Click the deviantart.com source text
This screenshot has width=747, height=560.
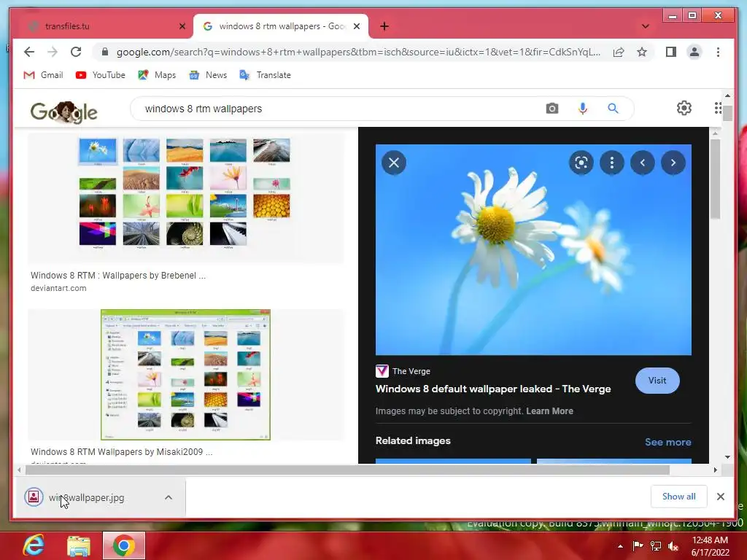tap(58, 288)
